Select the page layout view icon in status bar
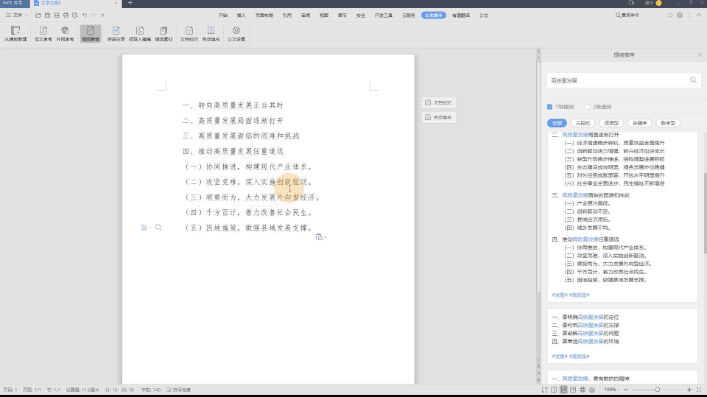Image resolution: width=707 pixels, height=397 pixels. pos(564,390)
